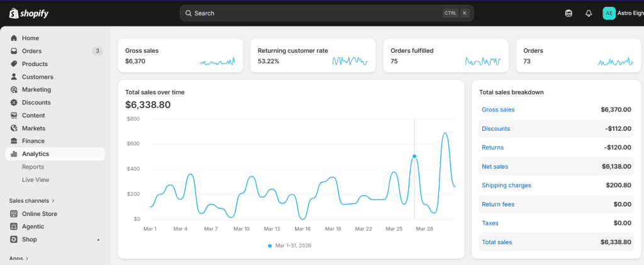644x265 pixels.
Task: Click the Marketing target icon
Action: tap(14, 89)
